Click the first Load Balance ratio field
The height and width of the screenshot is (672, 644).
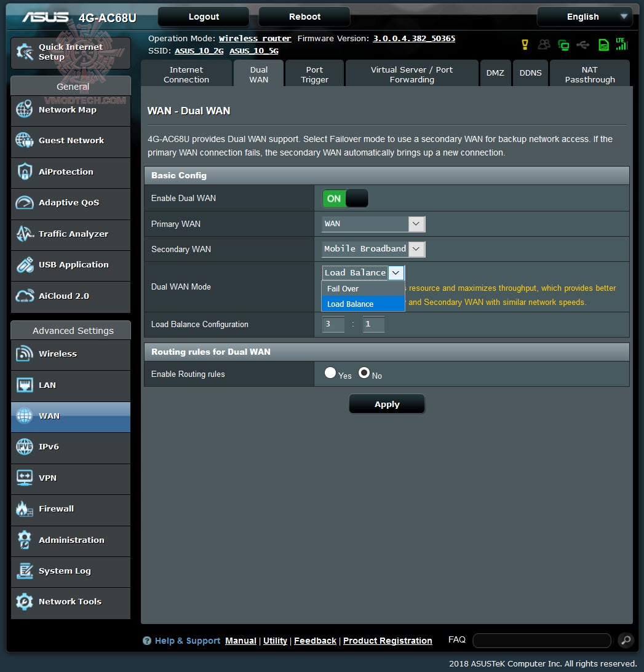click(333, 324)
